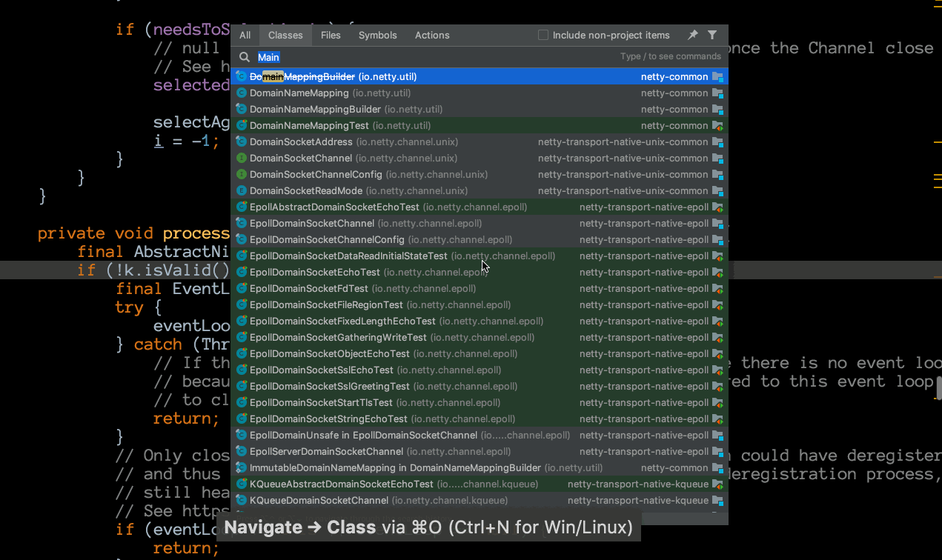This screenshot has width=942, height=560.
Task: Place cursor on selectAg editor line
Action: pos(191,122)
